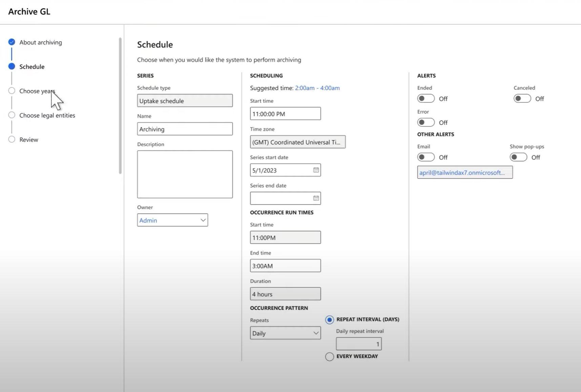Open the Series end date calendar picker
Viewport: 581px width, 392px height.
(316, 198)
